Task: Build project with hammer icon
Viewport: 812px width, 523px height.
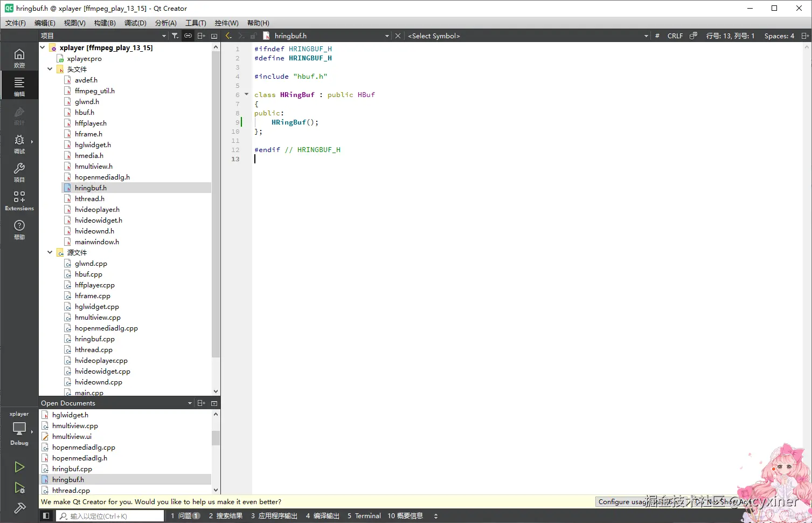Action: tap(19, 508)
